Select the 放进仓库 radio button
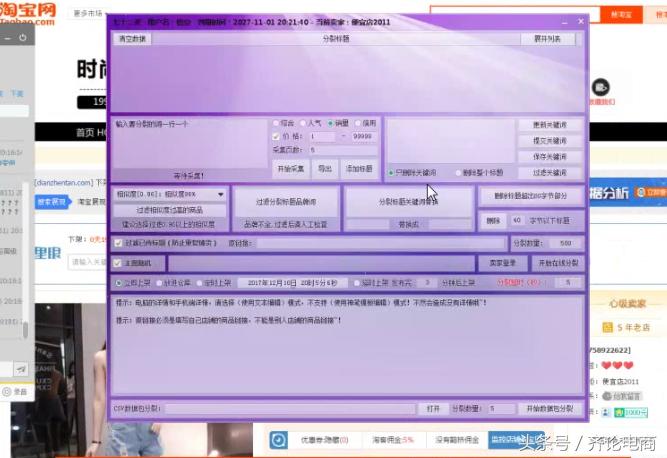Screen dimensions: 667x458 [x=159, y=283]
